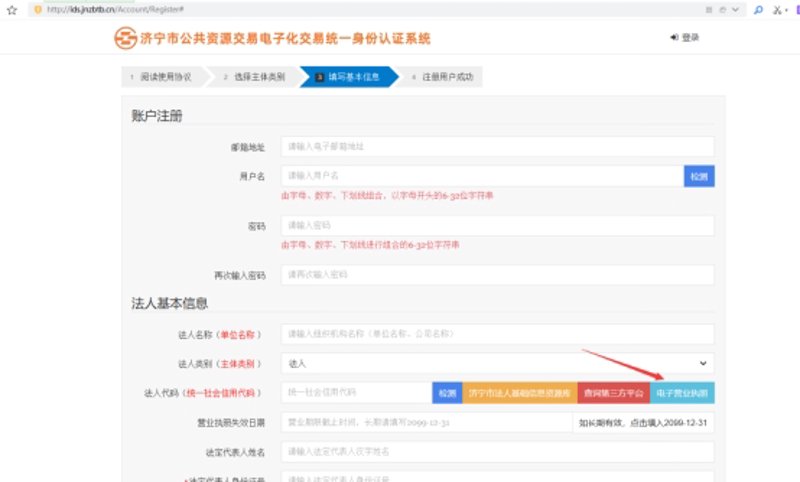The image size is (800, 482).
Task: Click the 登录 login link
Action: pyautogui.click(x=685, y=37)
